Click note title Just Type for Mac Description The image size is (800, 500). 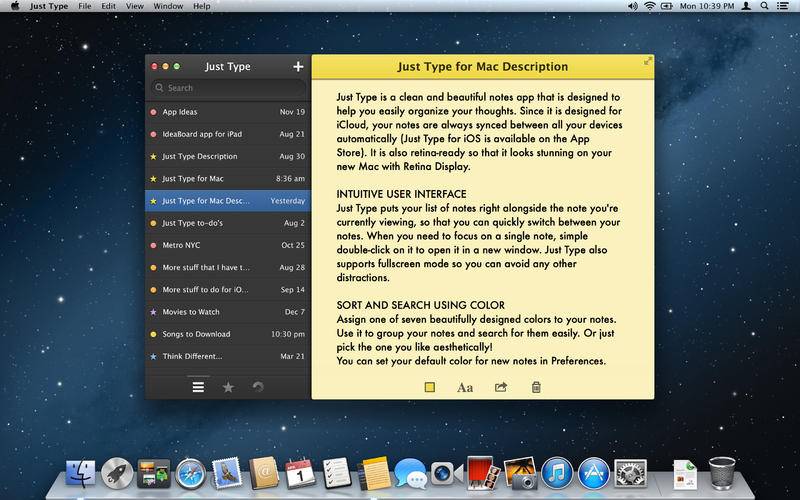(483, 66)
